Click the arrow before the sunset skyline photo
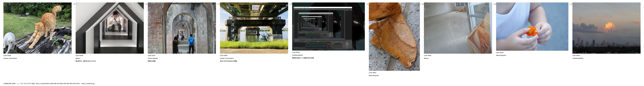This screenshot has height=86, width=644. (x=570, y=4)
